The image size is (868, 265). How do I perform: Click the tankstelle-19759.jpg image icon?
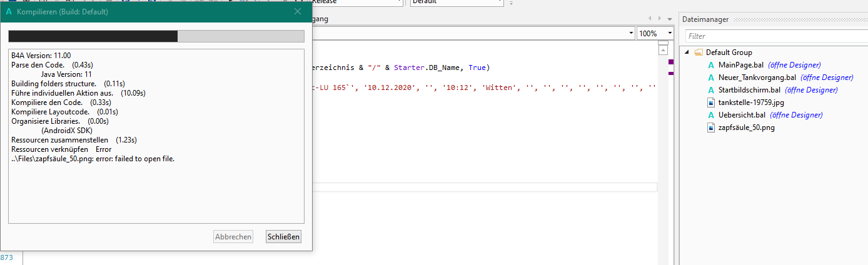[x=711, y=102]
